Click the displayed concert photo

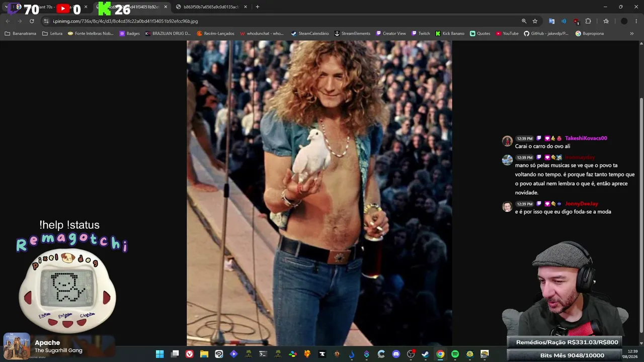[x=319, y=194]
